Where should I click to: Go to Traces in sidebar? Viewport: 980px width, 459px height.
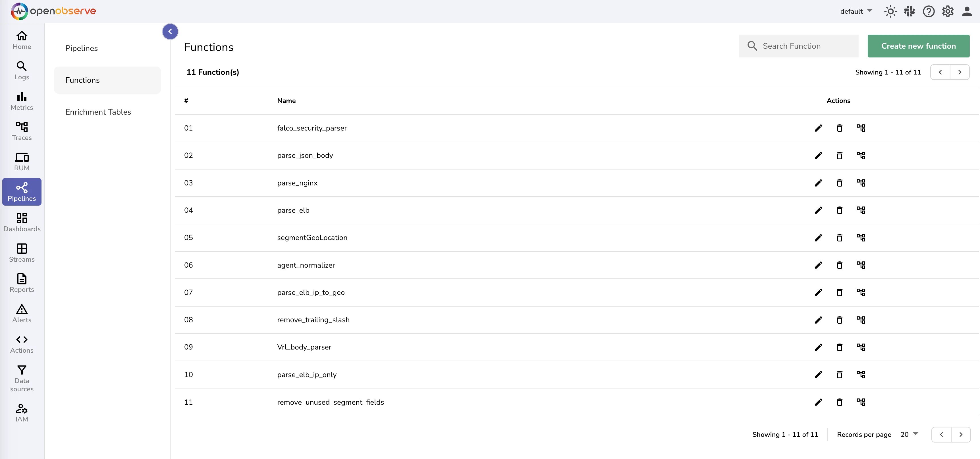22,131
